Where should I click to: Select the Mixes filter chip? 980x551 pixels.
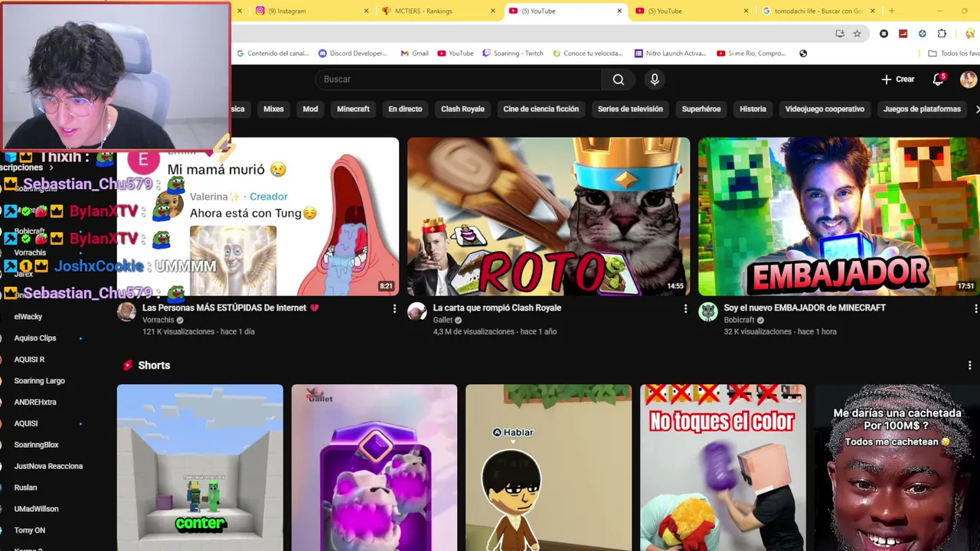pos(273,109)
